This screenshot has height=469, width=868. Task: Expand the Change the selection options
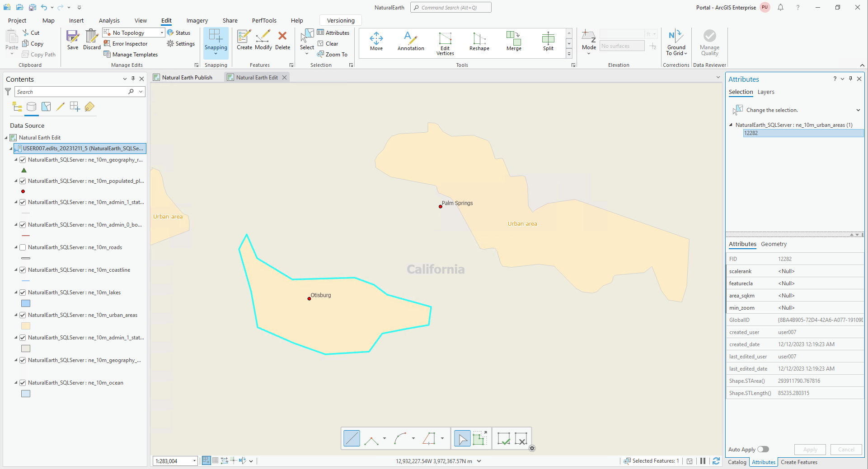coord(858,110)
